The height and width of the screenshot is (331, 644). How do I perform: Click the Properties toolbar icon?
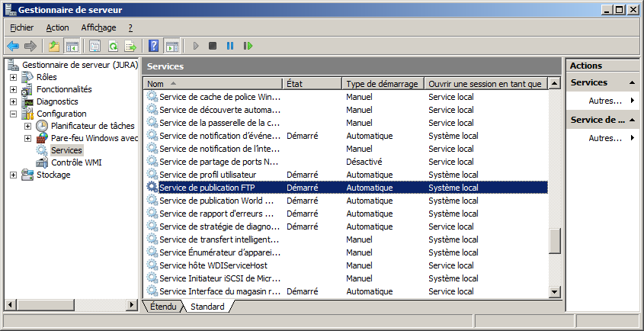[x=95, y=46]
